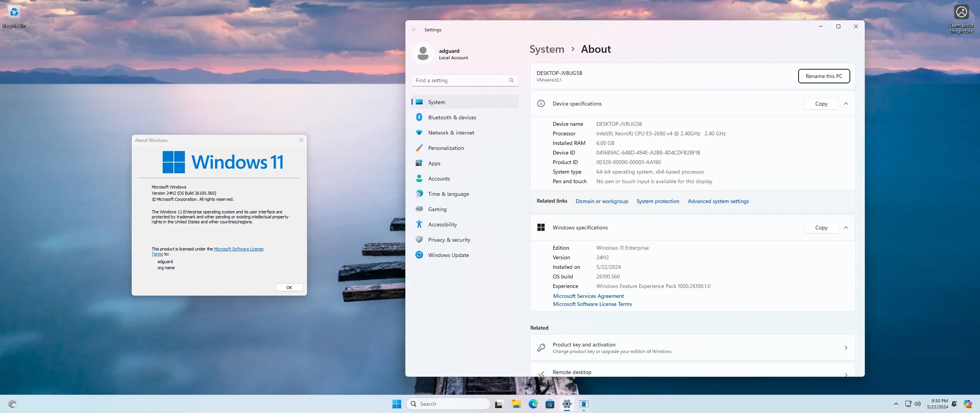This screenshot has width=980, height=413.
Task: Open Settings gear from the taskbar
Action: [567, 404]
